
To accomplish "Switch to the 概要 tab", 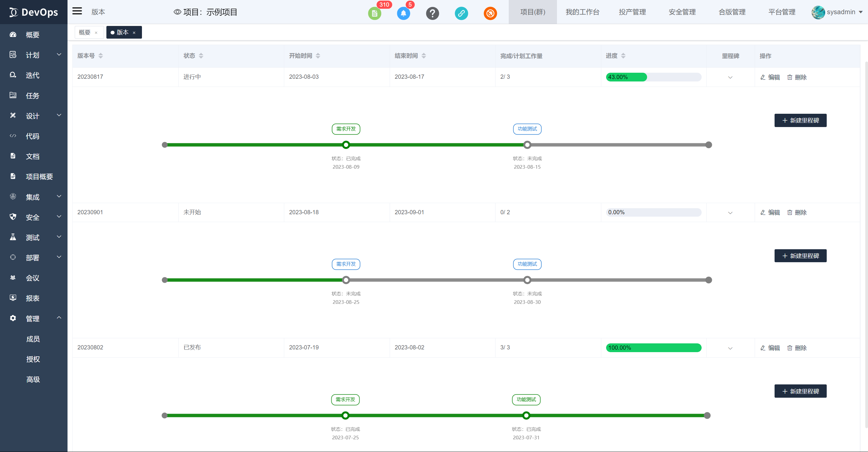I will (85, 32).
